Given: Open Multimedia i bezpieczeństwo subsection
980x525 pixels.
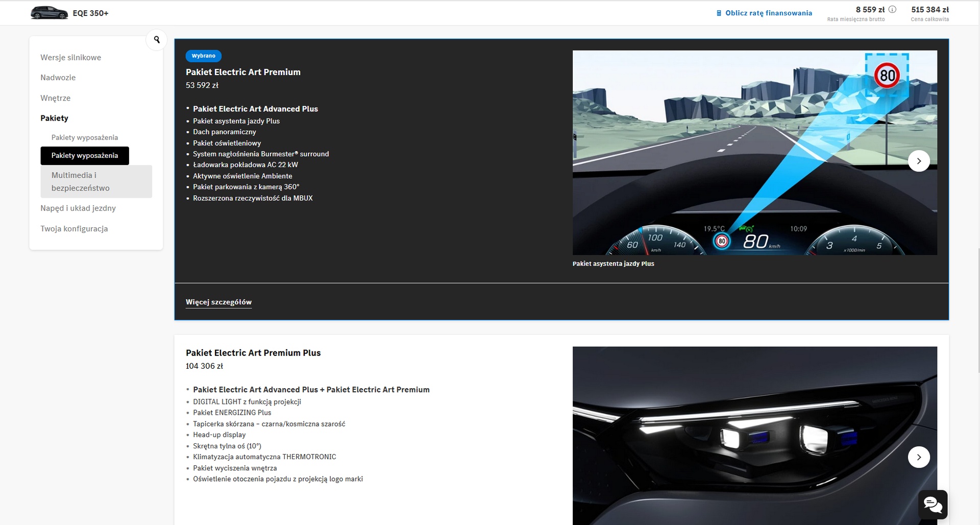Looking at the screenshot, I should [96, 181].
